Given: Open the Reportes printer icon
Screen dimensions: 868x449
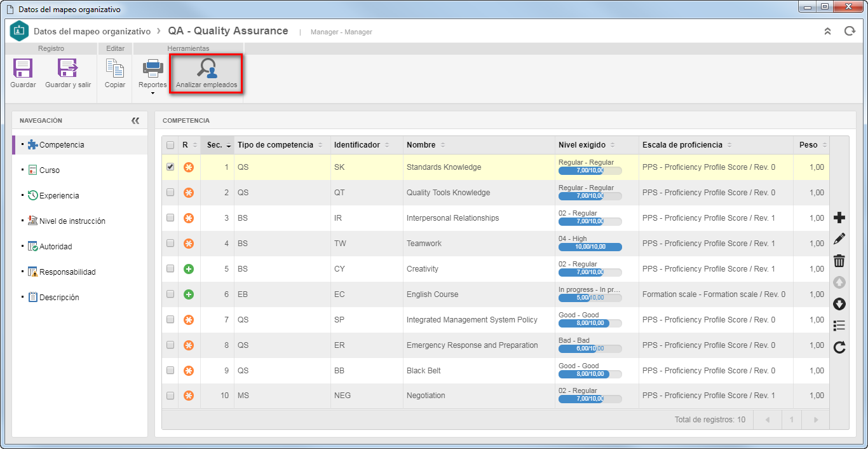Looking at the screenshot, I should coord(153,69).
